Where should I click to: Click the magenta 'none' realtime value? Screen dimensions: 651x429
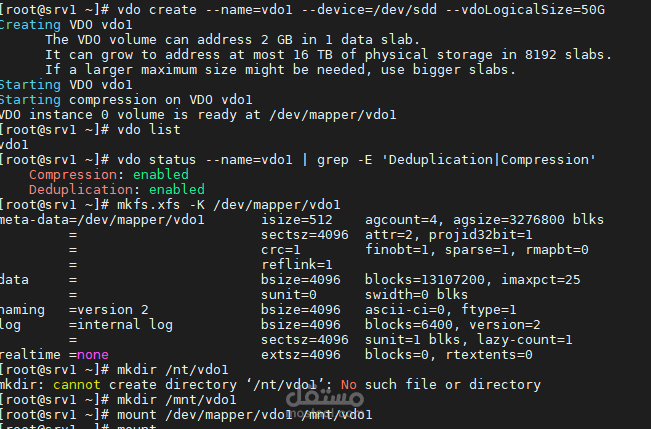[x=92, y=354]
